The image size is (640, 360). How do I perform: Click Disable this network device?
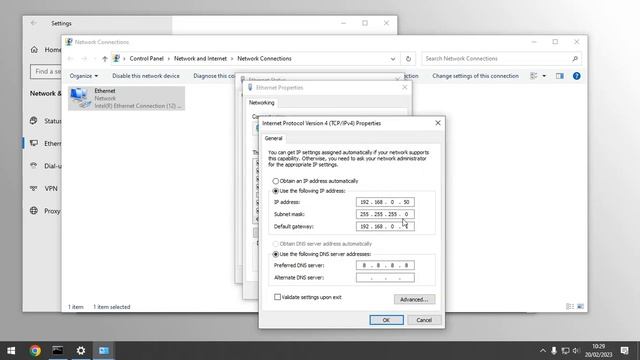pos(146,76)
